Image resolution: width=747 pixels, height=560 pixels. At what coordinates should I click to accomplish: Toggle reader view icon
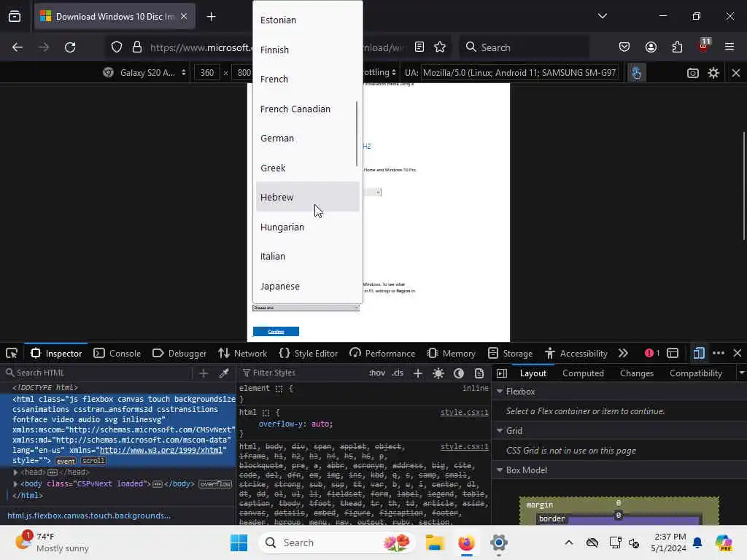419,47
